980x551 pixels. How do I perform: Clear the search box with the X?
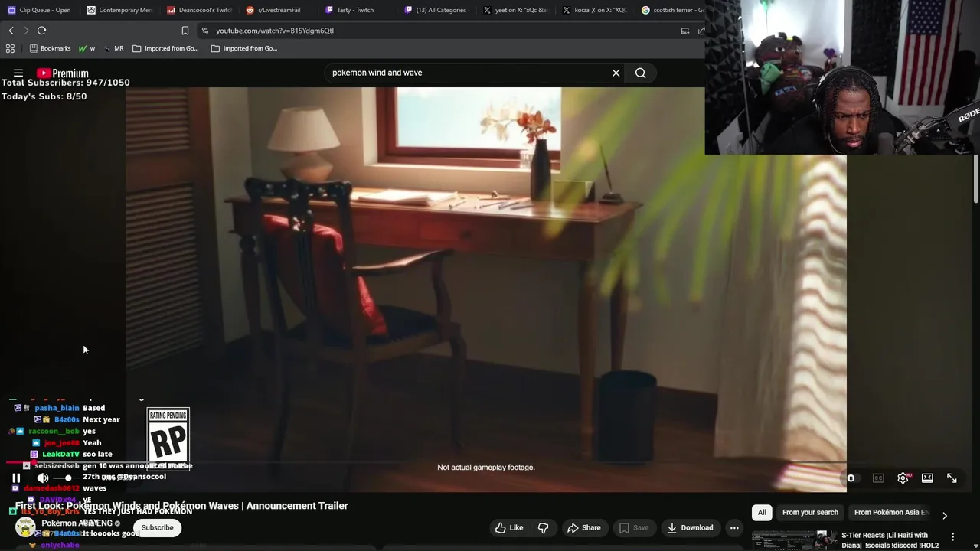(x=616, y=73)
